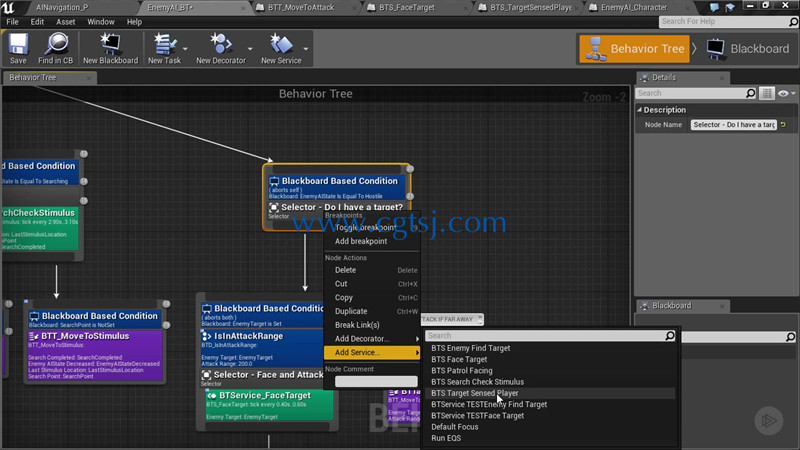Select BTService TESTFace Target
The height and width of the screenshot is (450, 800).
[x=550, y=416]
